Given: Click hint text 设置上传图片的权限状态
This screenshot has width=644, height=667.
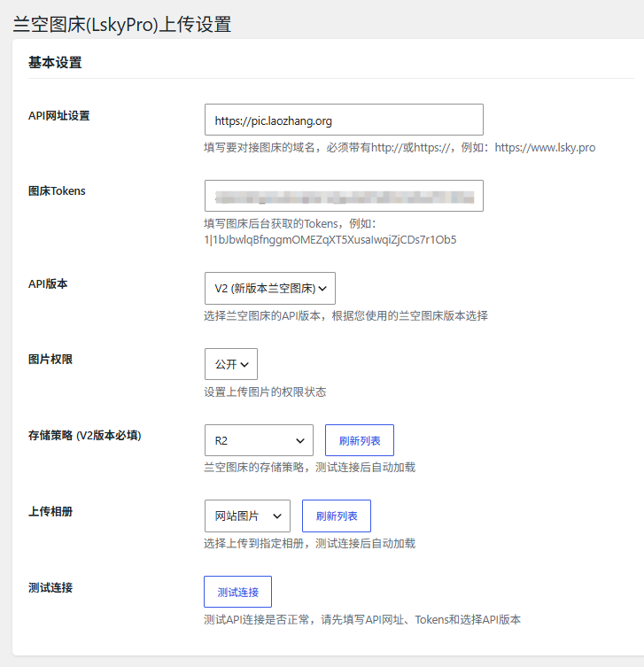Looking at the screenshot, I should tap(265, 392).
